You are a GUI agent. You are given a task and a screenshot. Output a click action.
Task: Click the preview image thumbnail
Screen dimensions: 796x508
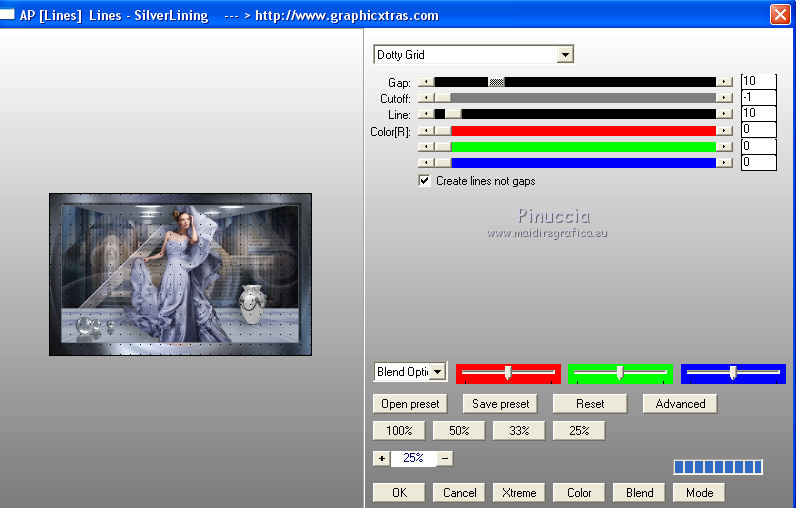tap(180, 274)
